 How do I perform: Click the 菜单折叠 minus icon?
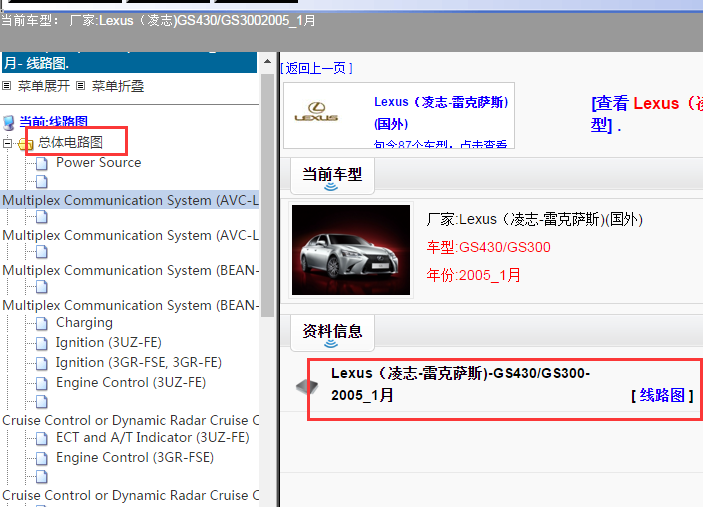pos(80,85)
